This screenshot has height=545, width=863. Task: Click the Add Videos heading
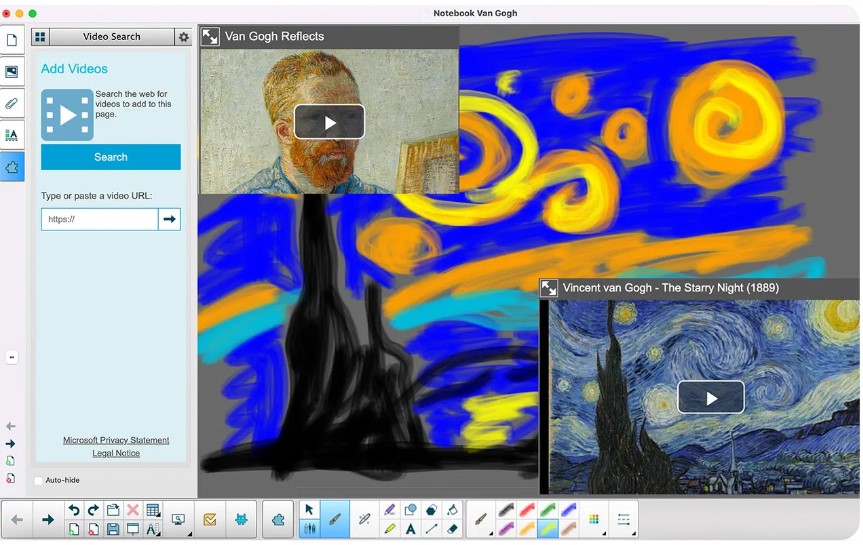point(74,69)
